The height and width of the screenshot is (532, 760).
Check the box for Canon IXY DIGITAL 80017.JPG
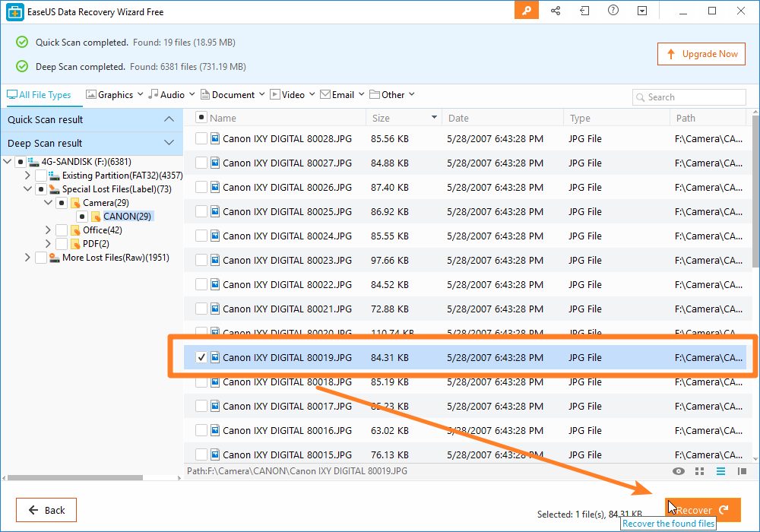point(201,406)
